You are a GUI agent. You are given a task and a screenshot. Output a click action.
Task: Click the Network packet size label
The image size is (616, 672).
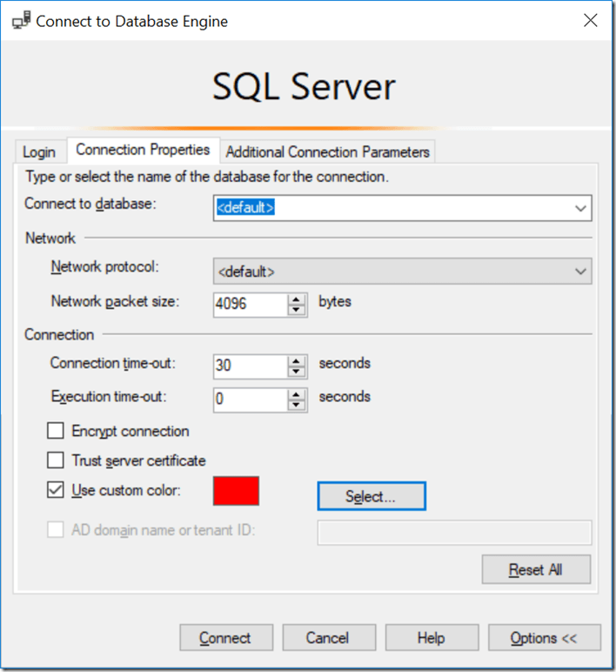(x=115, y=302)
